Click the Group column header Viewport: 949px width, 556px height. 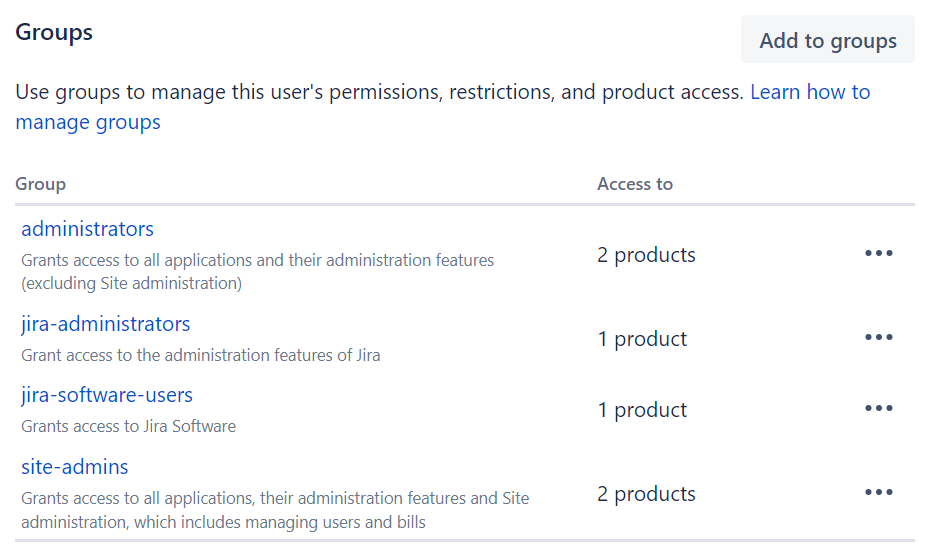pos(40,184)
